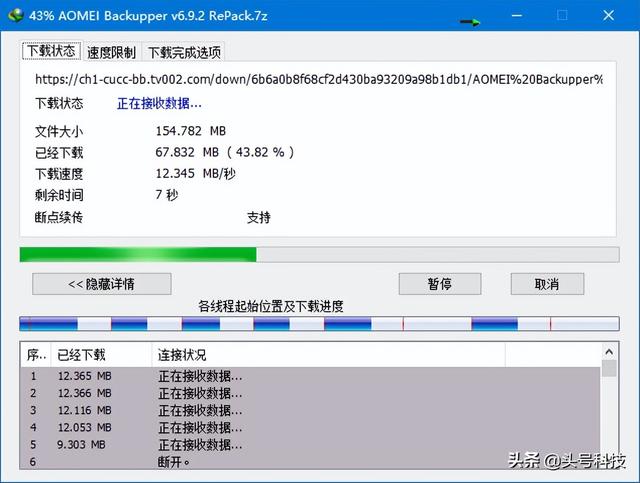
Task: Minimize the download window
Action: click(517, 16)
